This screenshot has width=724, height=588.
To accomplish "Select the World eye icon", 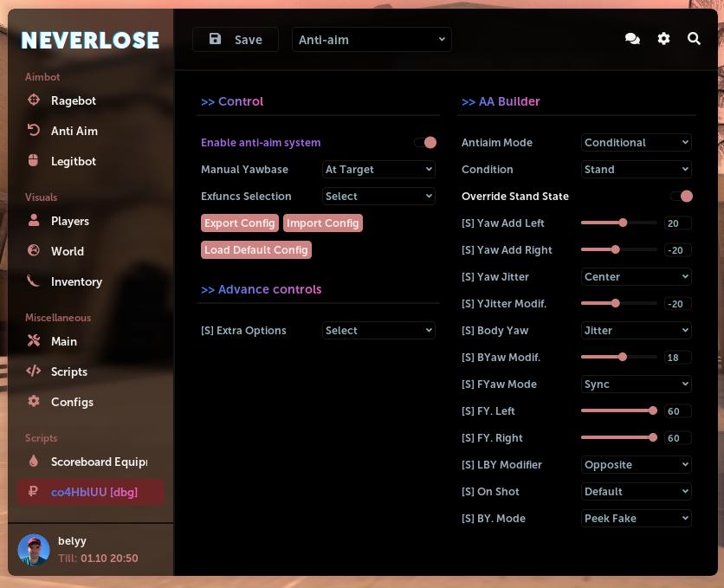I will [34, 251].
